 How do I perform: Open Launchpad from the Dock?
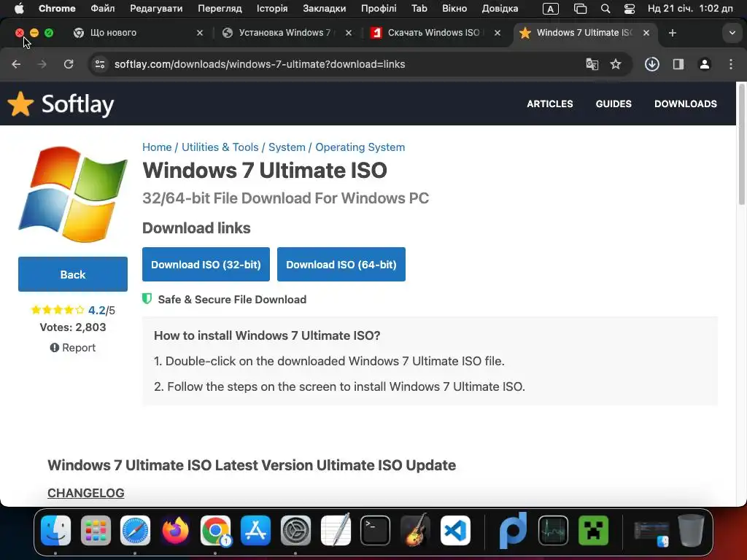click(x=96, y=531)
